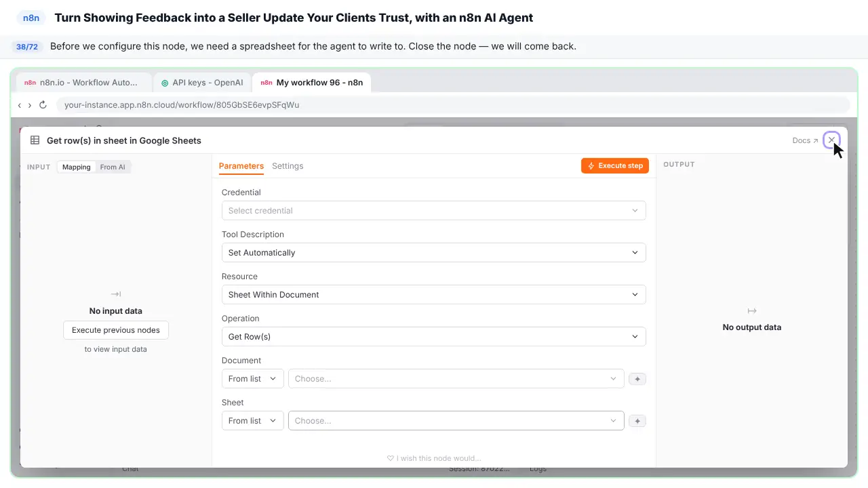Click the browser back arrow
868x488 pixels.
pos(20,105)
